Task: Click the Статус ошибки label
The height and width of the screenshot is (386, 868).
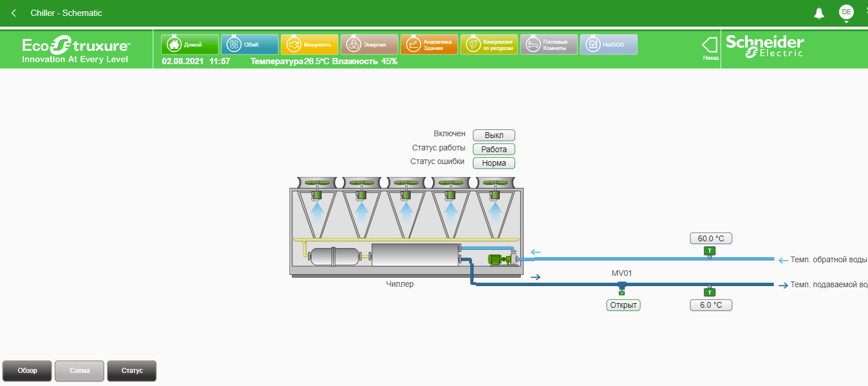Action: pyautogui.click(x=437, y=162)
